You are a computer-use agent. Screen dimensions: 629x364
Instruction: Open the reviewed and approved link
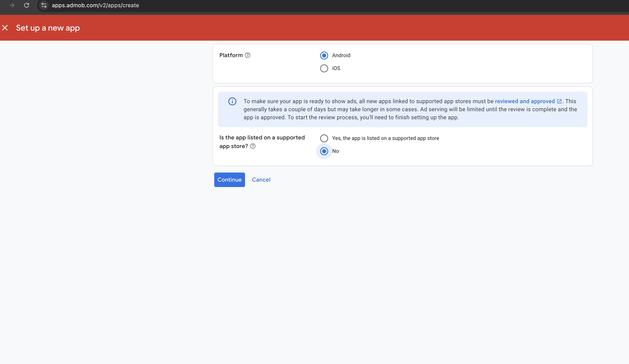pos(525,101)
